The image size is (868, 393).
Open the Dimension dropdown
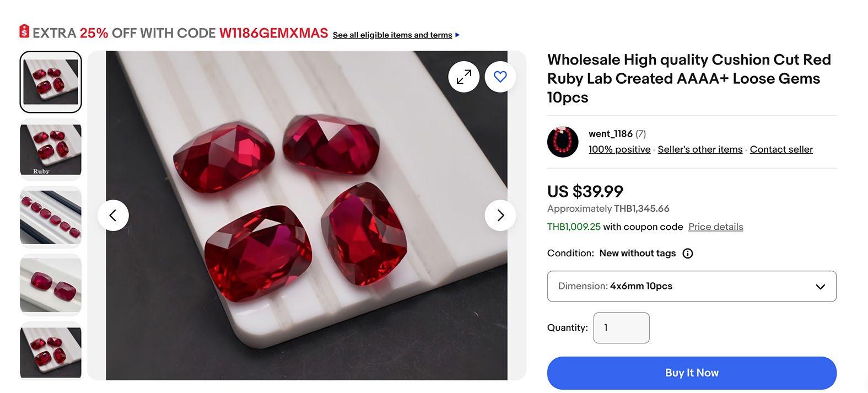pyautogui.click(x=691, y=286)
